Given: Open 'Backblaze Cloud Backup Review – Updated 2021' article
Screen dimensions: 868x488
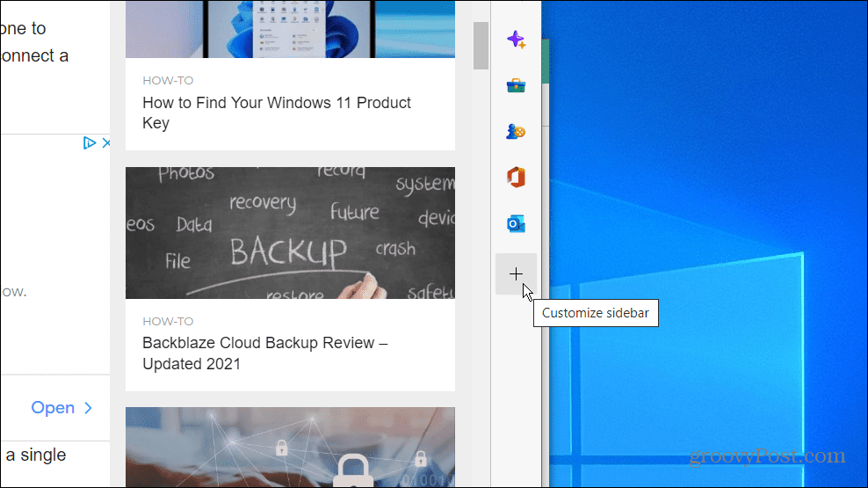Looking at the screenshot, I should click(x=264, y=353).
